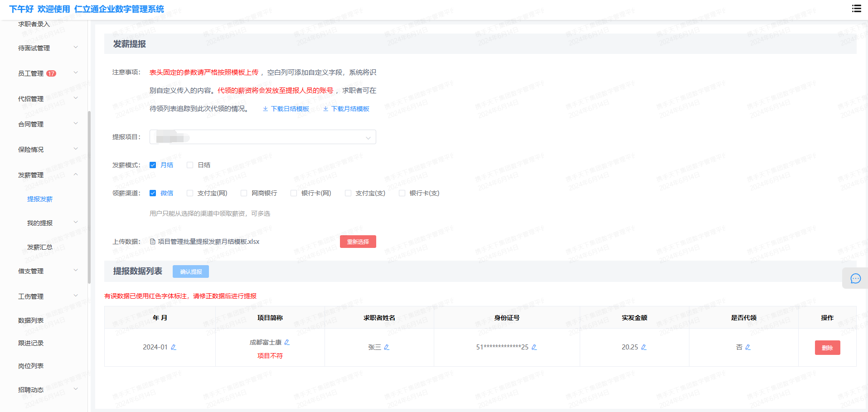Enable the 日结 checkbox
The image size is (868, 412).
click(x=190, y=165)
